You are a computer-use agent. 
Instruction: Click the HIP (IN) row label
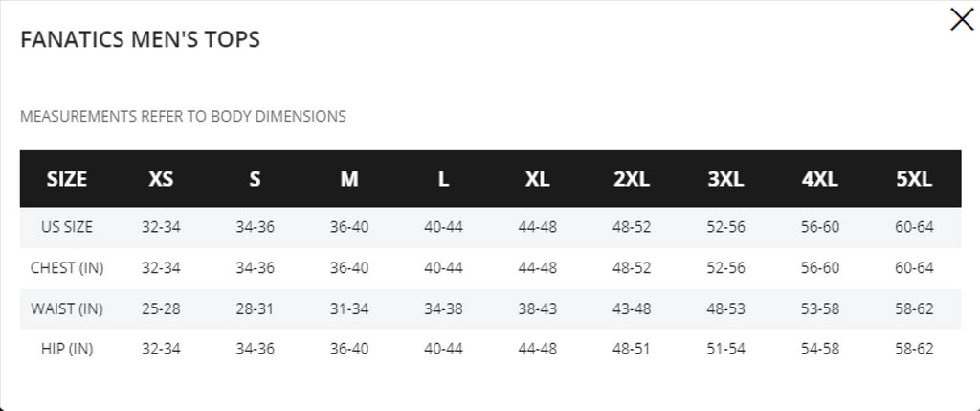[x=67, y=349]
